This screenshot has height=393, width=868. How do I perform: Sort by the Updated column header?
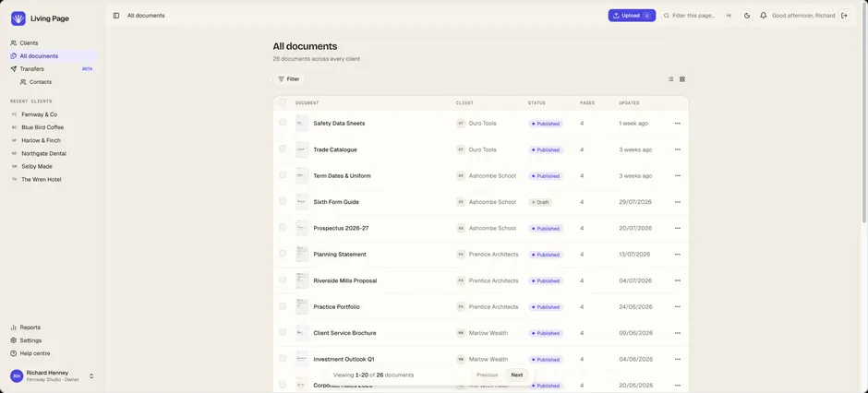tap(629, 102)
